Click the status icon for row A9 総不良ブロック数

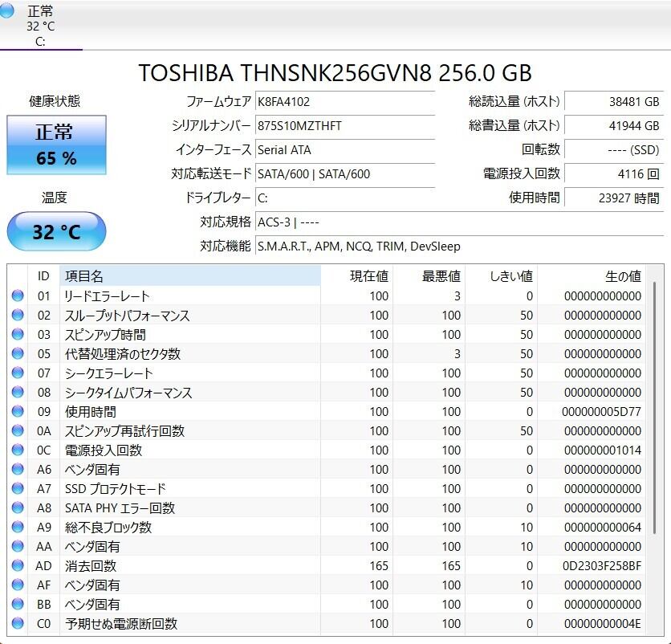point(18,527)
